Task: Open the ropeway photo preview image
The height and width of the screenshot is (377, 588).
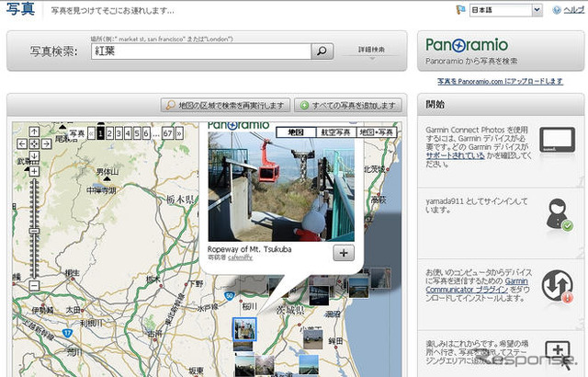Action: (281, 186)
